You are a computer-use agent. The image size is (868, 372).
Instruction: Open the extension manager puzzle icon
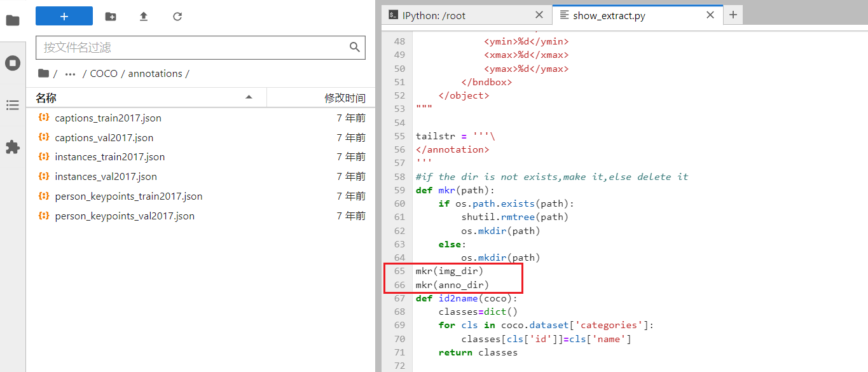tap(13, 147)
